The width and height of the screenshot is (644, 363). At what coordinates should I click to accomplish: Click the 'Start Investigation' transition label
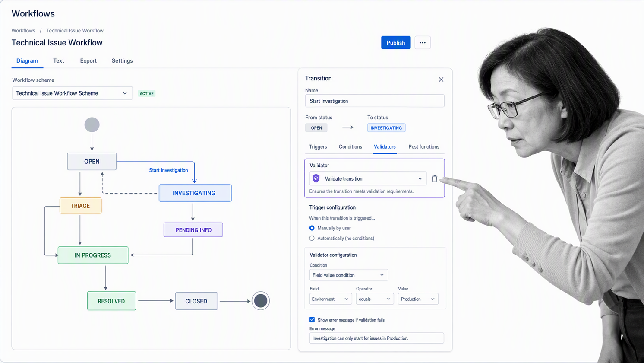(168, 170)
